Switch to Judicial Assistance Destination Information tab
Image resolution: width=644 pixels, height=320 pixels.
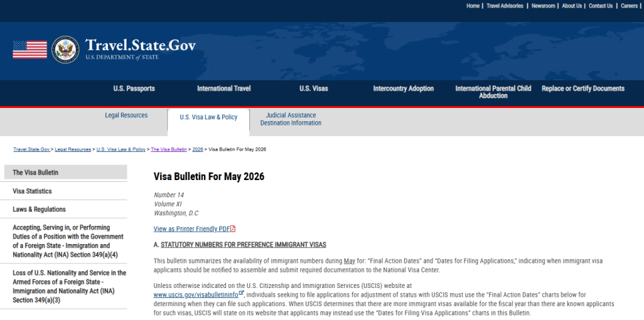point(291,119)
